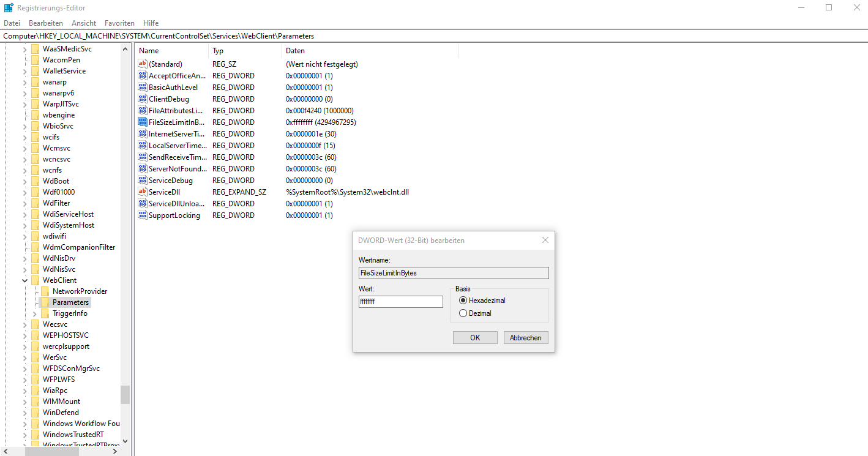Click the REG_EXPAND_SZ type cell
Screen dimensions: 868x456
(x=239, y=192)
